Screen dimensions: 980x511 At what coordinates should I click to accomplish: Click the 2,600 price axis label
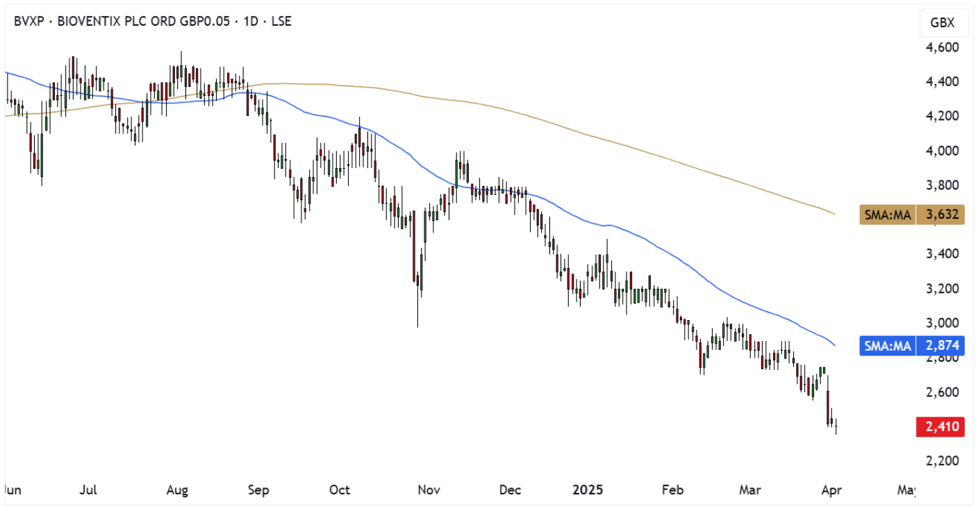942,392
